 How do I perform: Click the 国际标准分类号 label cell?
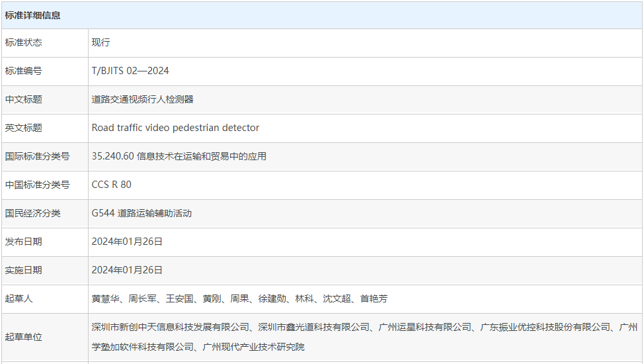[x=38, y=156]
